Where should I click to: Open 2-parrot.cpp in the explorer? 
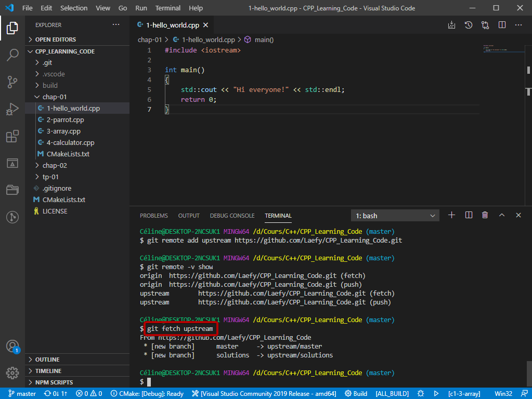point(77,119)
